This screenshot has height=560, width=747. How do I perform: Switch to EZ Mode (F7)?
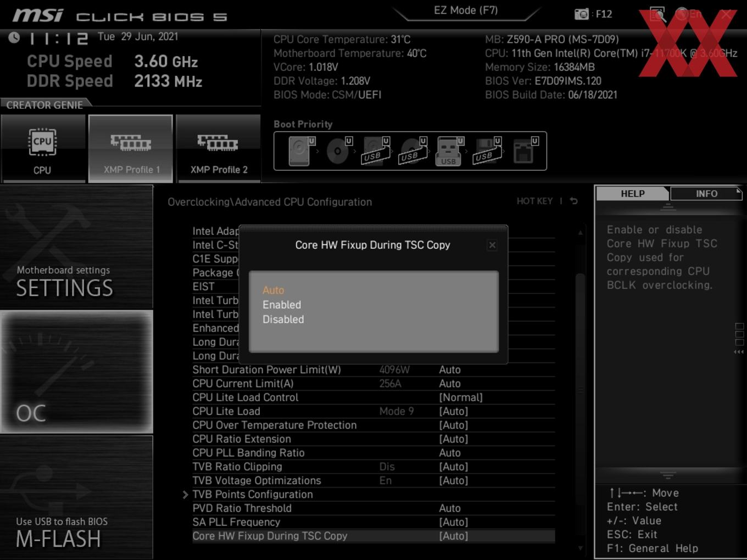466,10
